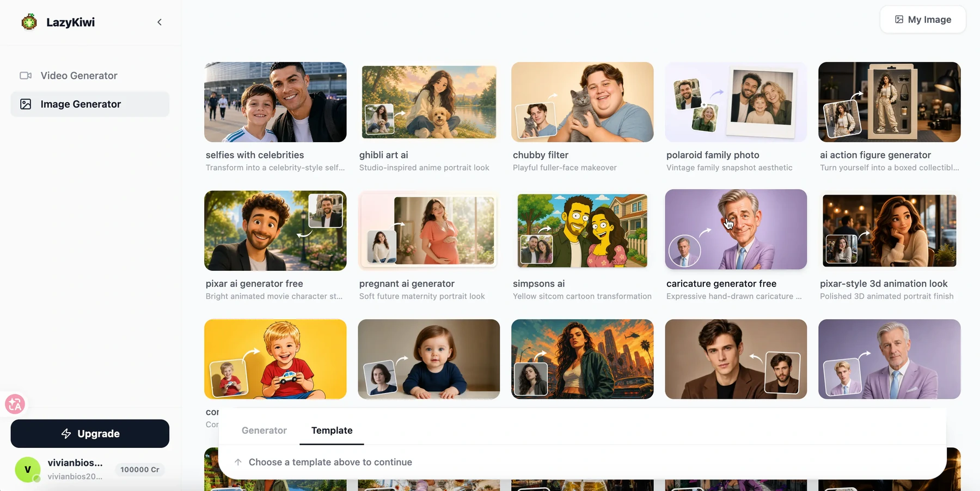Viewport: 980px width, 491px height.
Task: Click the translate icon above Upgrade
Action: [15, 404]
